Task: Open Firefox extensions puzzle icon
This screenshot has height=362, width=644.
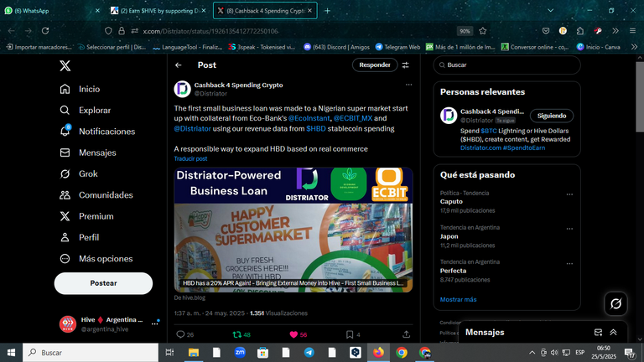Action: coord(580,31)
